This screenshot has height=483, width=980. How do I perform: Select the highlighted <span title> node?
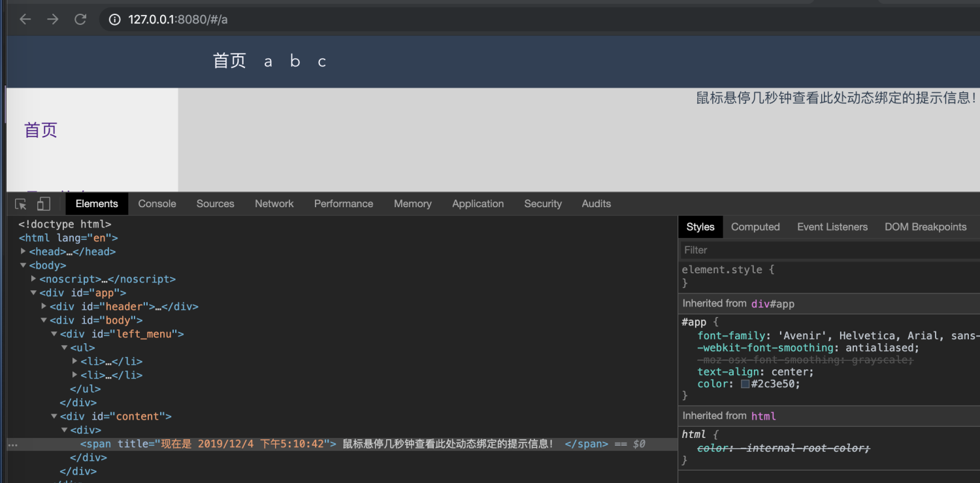[342, 444]
